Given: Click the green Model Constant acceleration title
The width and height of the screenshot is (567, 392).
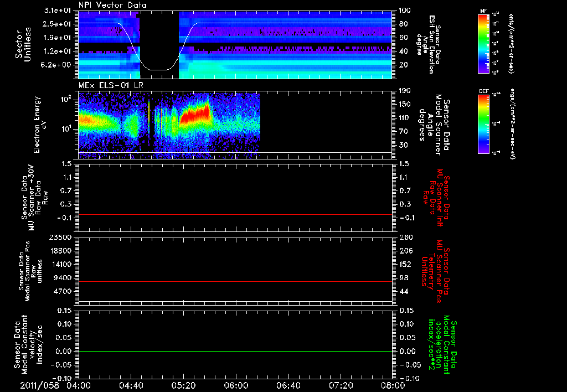Looking at the screenshot, I should click(x=443, y=344).
